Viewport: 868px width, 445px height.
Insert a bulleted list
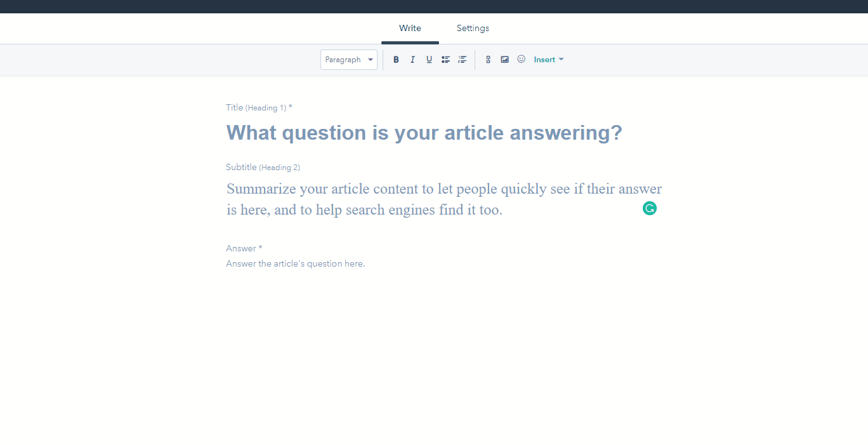pos(445,60)
